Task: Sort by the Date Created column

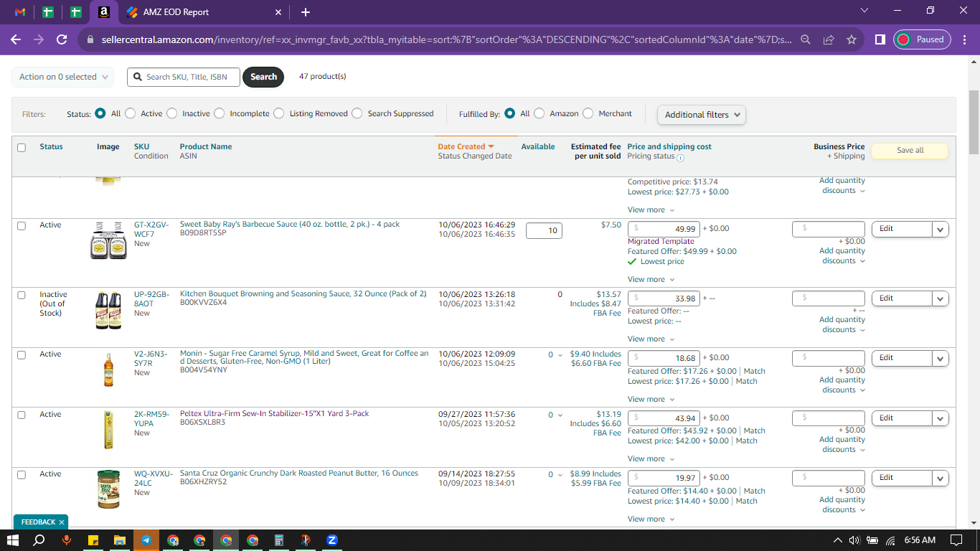Action: tap(466, 147)
